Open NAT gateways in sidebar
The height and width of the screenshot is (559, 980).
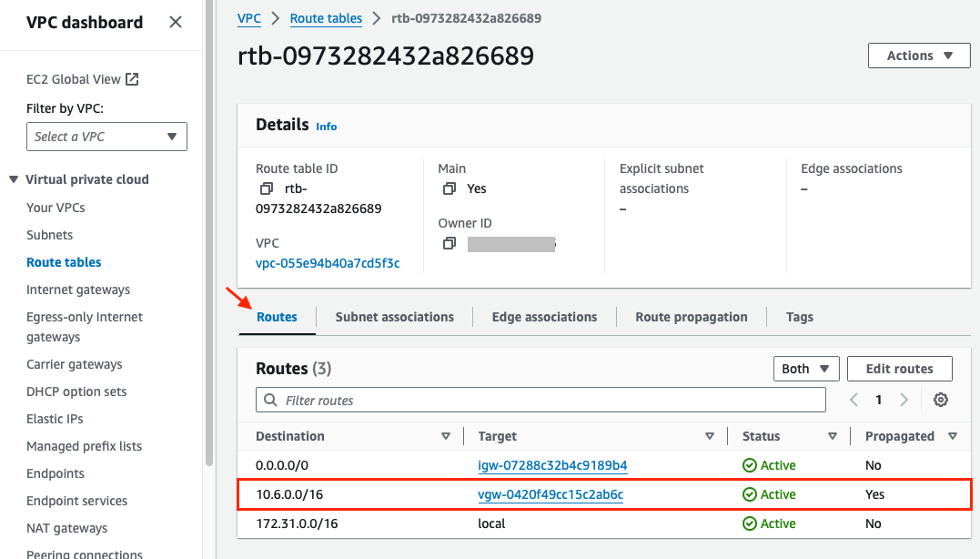(66, 528)
